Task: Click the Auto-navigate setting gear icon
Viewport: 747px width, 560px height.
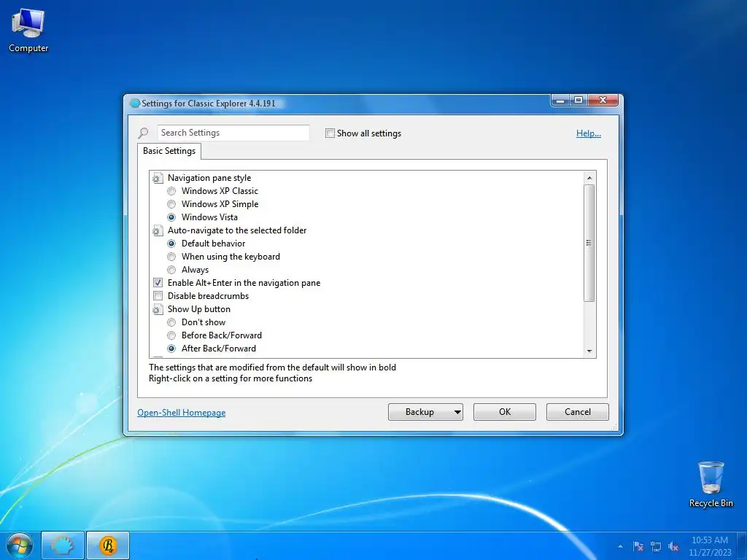Action: pyautogui.click(x=158, y=230)
